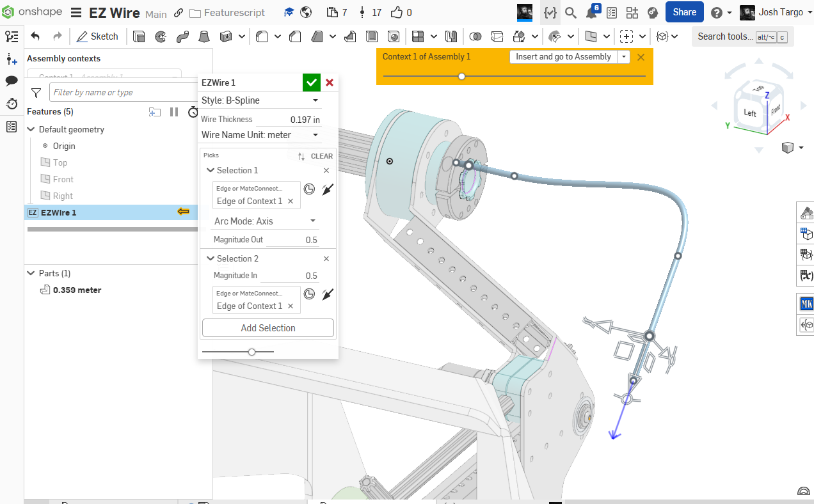Select the Revolve tool

(x=161, y=36)
